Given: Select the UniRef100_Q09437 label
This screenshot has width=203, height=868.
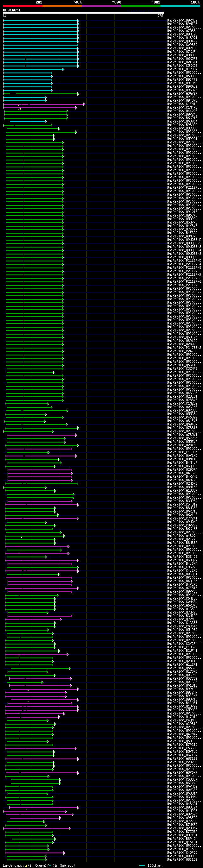Looking at the screenshot, I should click(182, 425).
